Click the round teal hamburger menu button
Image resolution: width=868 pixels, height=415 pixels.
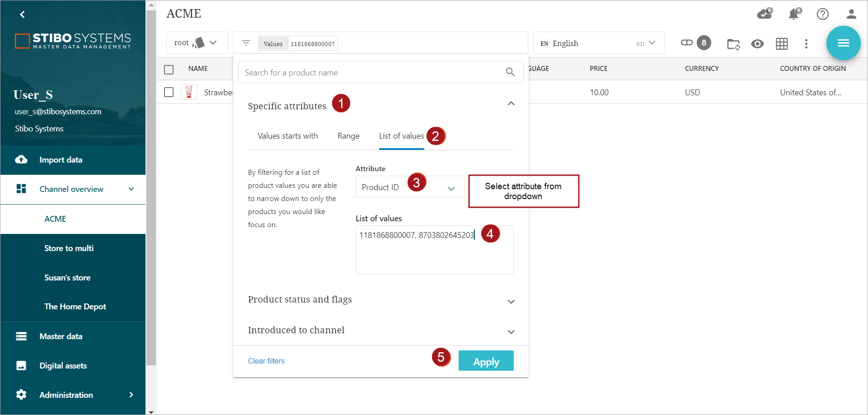[843, 43]
